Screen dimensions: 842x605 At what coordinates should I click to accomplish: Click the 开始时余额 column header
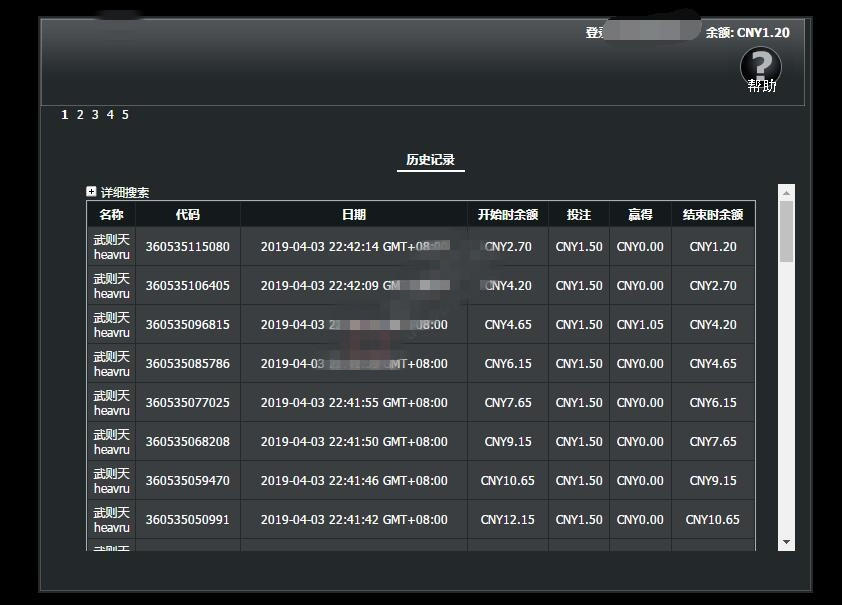coord(508,215)
